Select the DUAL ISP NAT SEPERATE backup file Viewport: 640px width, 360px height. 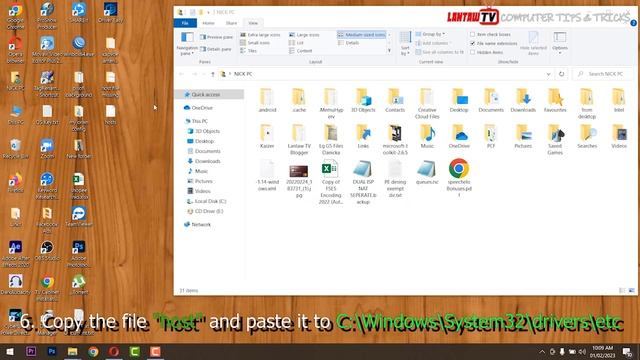point(362,182)
